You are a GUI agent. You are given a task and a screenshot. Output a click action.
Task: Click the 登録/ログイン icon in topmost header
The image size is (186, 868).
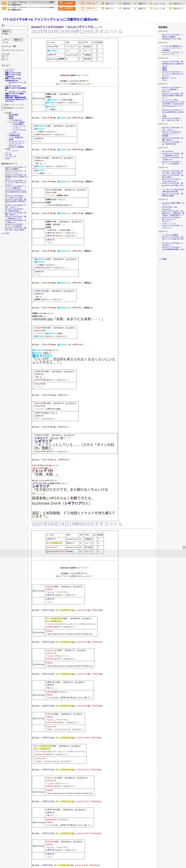(170, 3)
